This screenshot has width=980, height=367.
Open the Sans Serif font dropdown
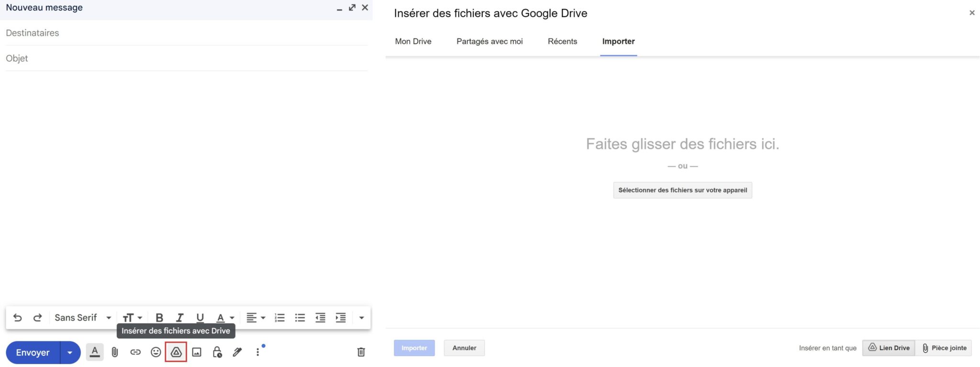tap(82, 318)
